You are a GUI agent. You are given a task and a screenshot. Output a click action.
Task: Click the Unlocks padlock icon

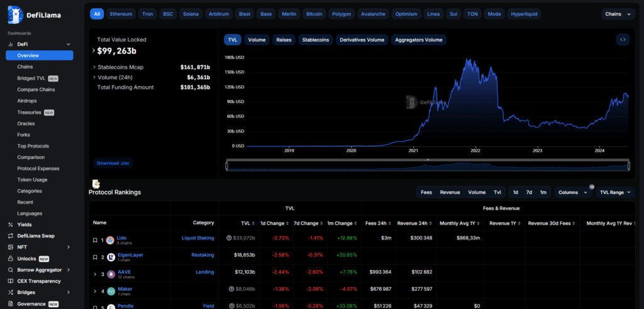coord(10,259)
